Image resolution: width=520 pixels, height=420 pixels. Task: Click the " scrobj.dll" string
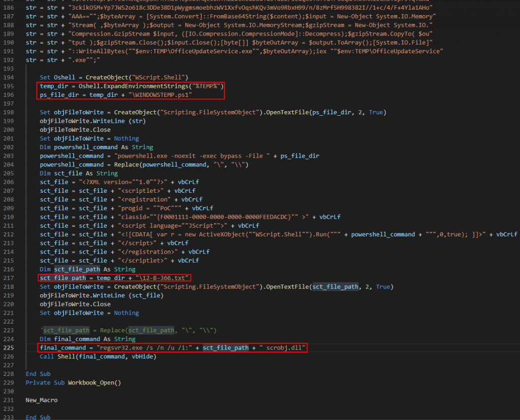click(282, 348)
